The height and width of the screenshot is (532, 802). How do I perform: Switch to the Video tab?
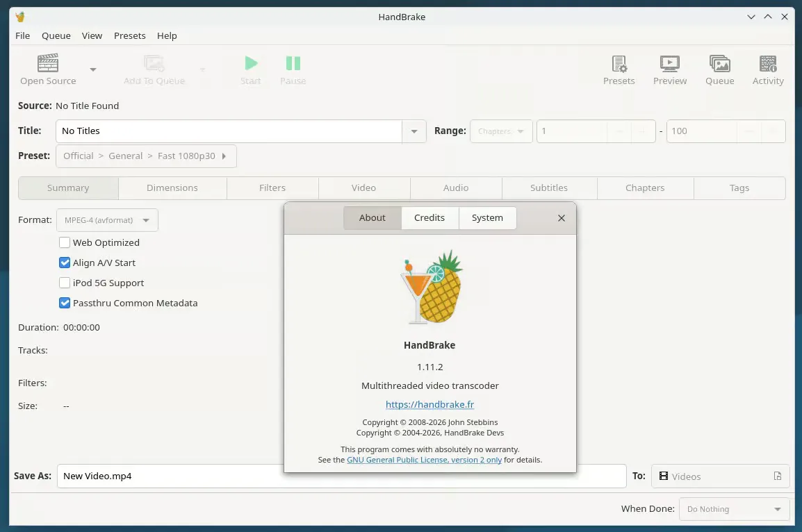point(363,188)
